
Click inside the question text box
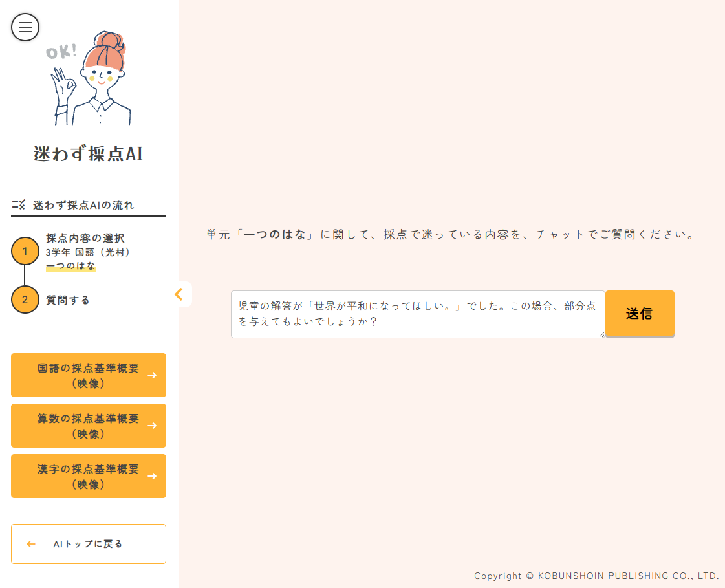point(417,314)
